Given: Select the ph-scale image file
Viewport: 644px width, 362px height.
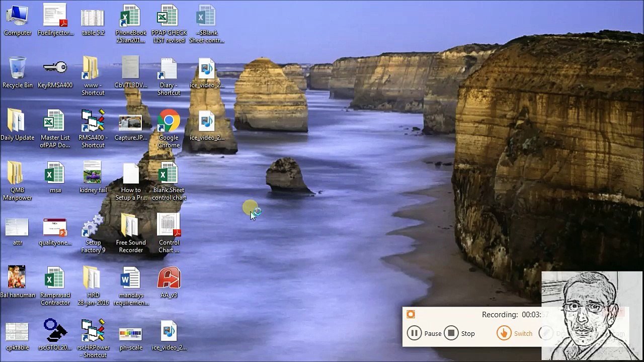Looking at the screenshot, I should (131, 339).
